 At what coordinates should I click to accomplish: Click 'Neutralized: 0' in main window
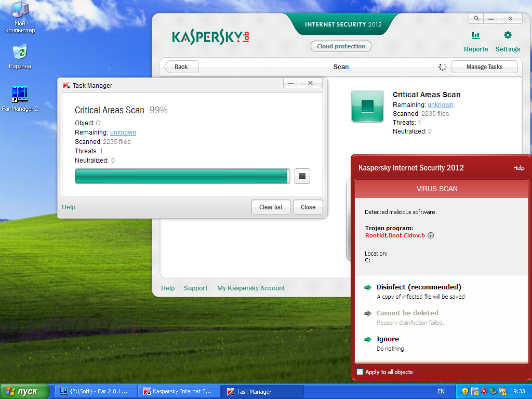[412, 131]
